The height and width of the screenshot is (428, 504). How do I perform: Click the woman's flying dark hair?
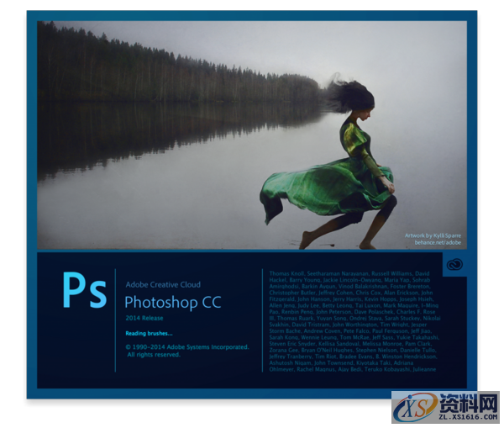(344, 92)
